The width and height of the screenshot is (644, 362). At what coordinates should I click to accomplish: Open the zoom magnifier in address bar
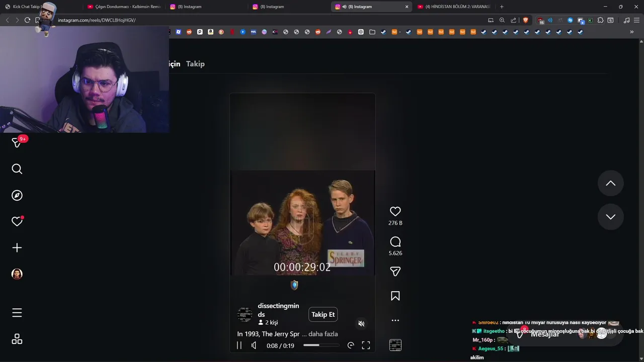(x=502, y=20)
